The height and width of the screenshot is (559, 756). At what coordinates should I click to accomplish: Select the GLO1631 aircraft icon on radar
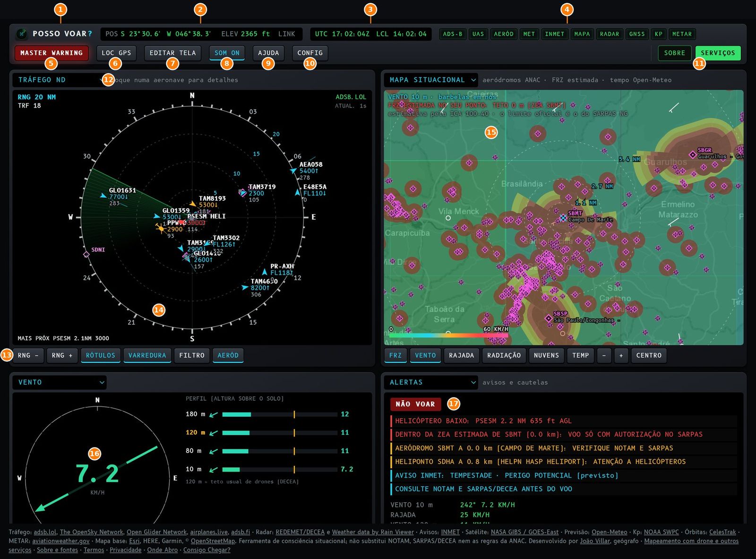(x=103, y=195)
